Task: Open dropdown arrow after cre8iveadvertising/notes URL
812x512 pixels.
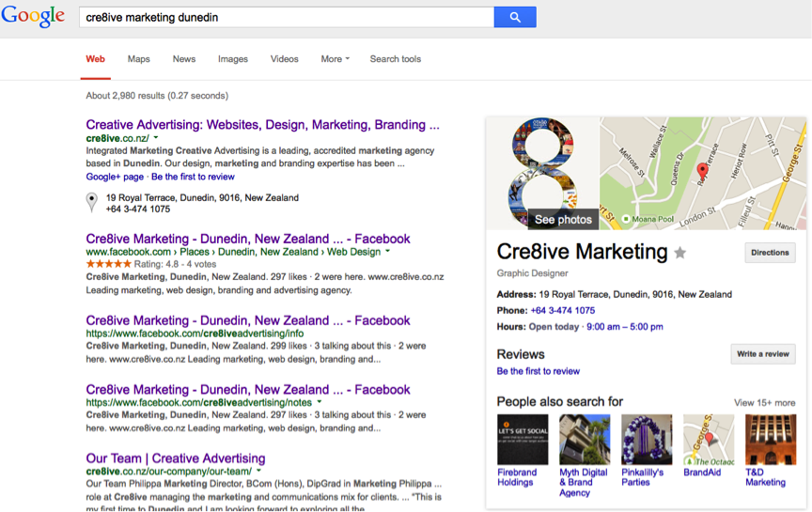Action: [319, 402]
